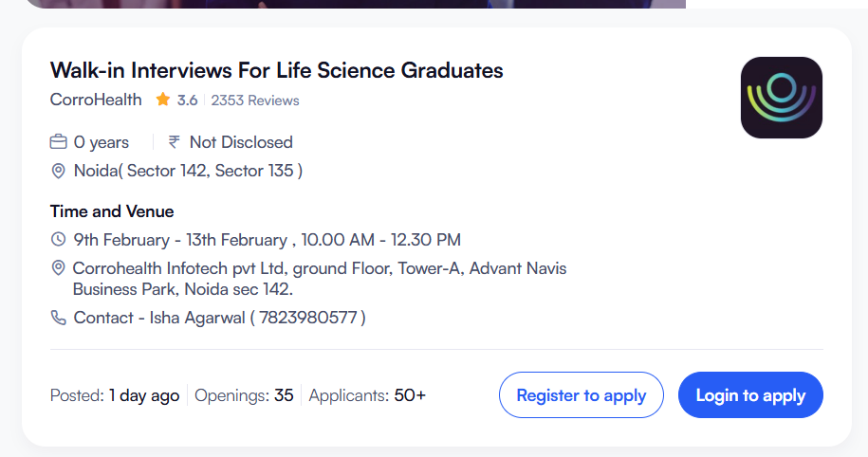Click the Noida Sector 142 location text
This screenshot has width=868, height=457.
coord(188,172)
